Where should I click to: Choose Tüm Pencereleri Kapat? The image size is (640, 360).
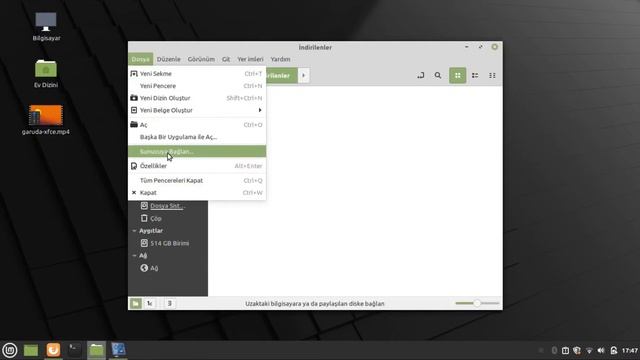197,180
